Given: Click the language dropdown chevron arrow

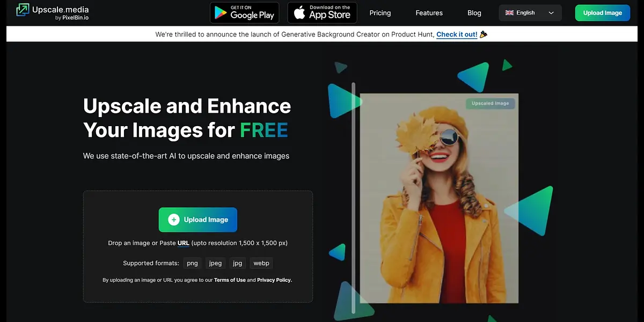Looking at the screenshot, I should (x=551, y=13).
